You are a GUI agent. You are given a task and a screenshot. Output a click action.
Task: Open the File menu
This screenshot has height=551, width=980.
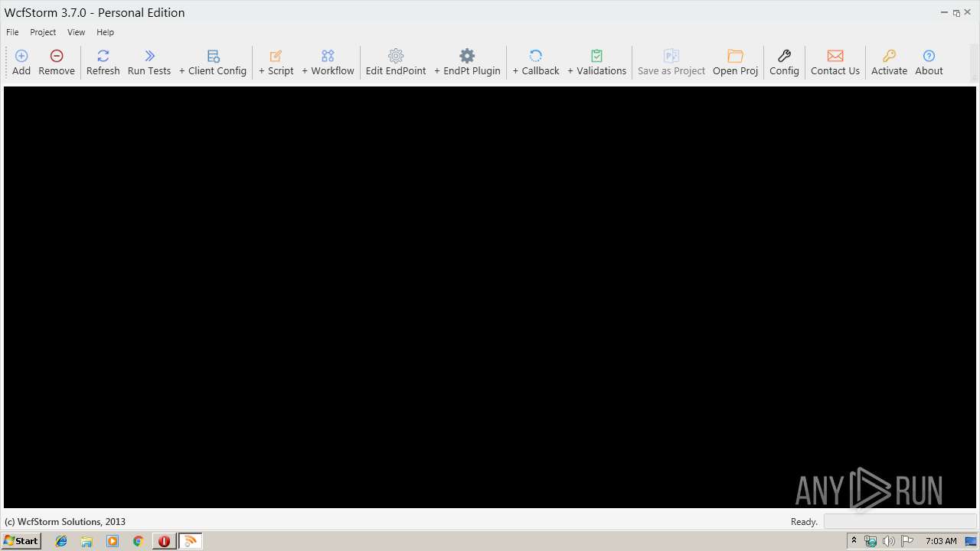[12, 32]
